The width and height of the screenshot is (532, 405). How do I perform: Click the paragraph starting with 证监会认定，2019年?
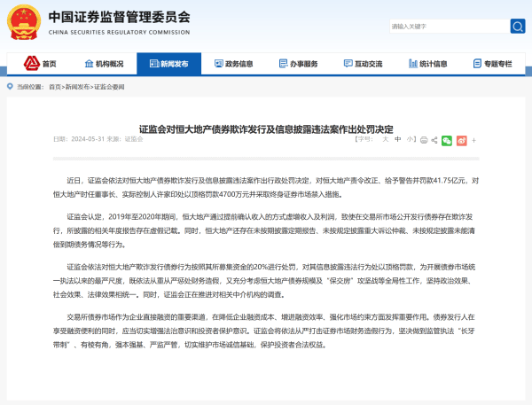(266, 230)
